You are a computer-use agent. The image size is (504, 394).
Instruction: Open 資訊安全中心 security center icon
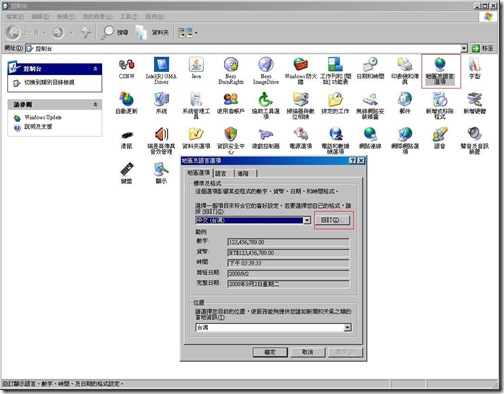pyautogui.click(x=231, y=140)
